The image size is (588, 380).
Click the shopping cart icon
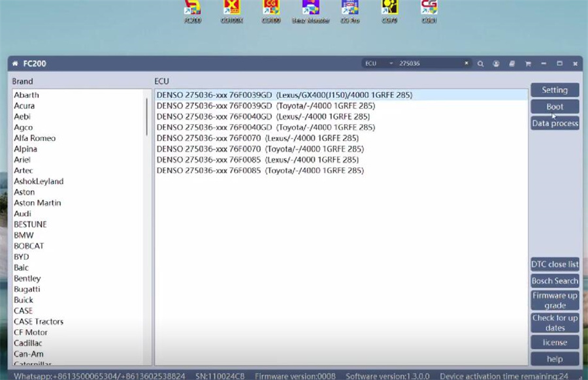point(527,64)
